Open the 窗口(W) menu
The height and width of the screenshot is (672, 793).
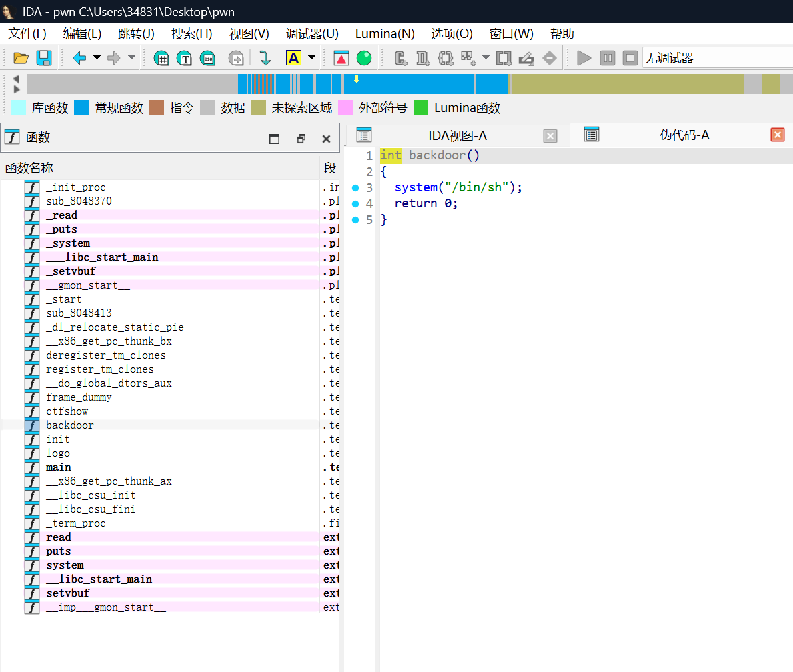click(x=512, y=34)
